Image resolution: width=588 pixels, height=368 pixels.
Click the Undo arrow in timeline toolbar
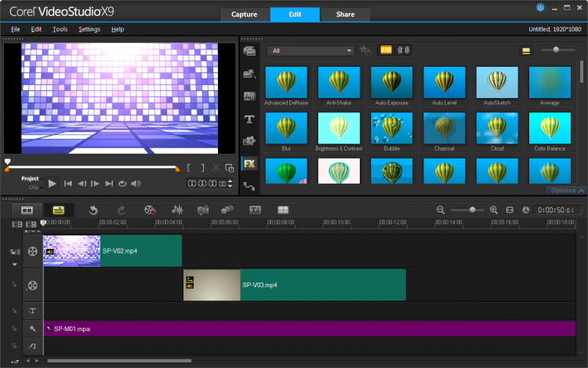[93, 210]
